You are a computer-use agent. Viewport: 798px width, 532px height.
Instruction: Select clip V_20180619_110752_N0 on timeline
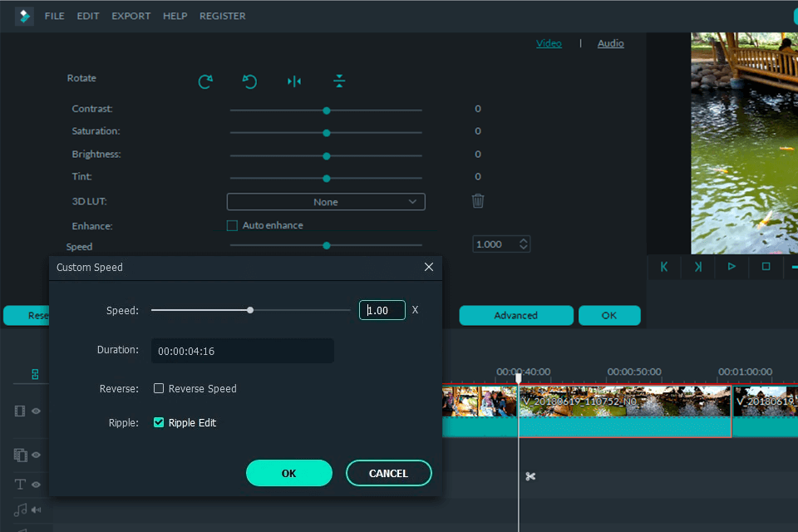tap(625, 411)
